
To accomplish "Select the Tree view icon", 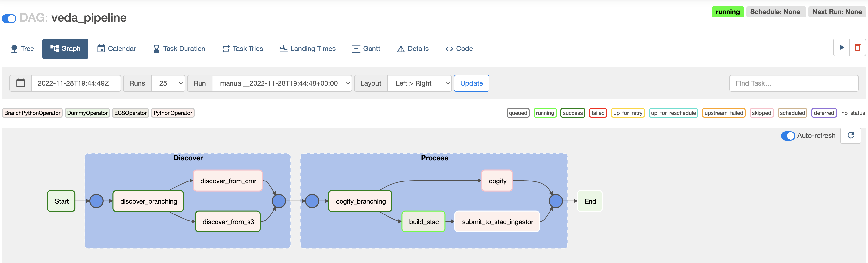I will tap(14, 48).
